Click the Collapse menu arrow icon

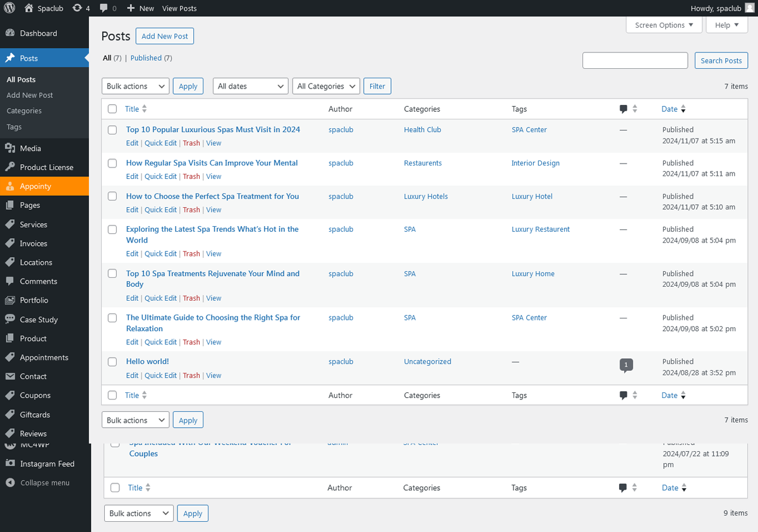pos(9,483)
